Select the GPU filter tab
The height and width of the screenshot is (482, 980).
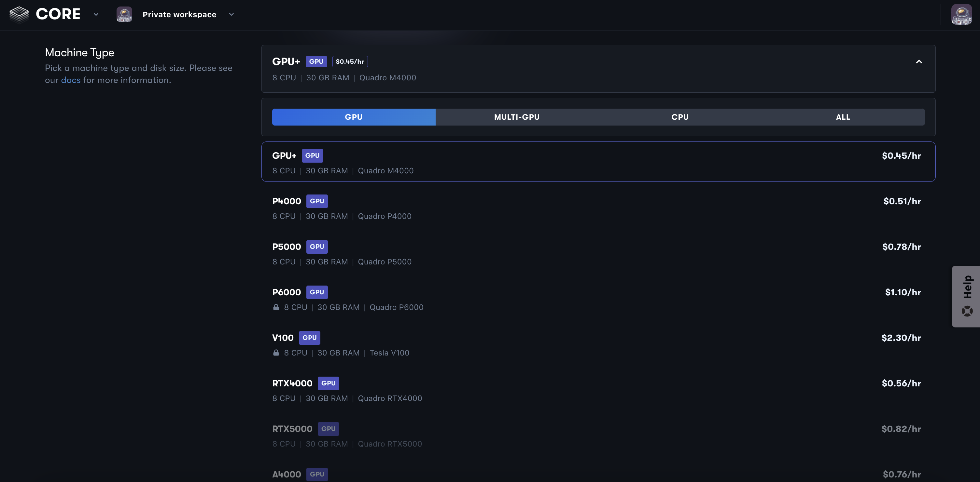(x=353, y=117)
